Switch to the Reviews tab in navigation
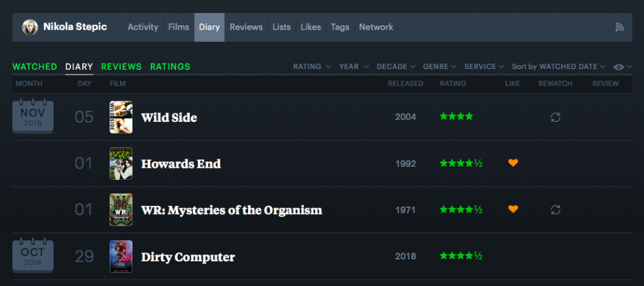This screenshot has width=644, height=286. pyautogui.click(x=246, y=27)
